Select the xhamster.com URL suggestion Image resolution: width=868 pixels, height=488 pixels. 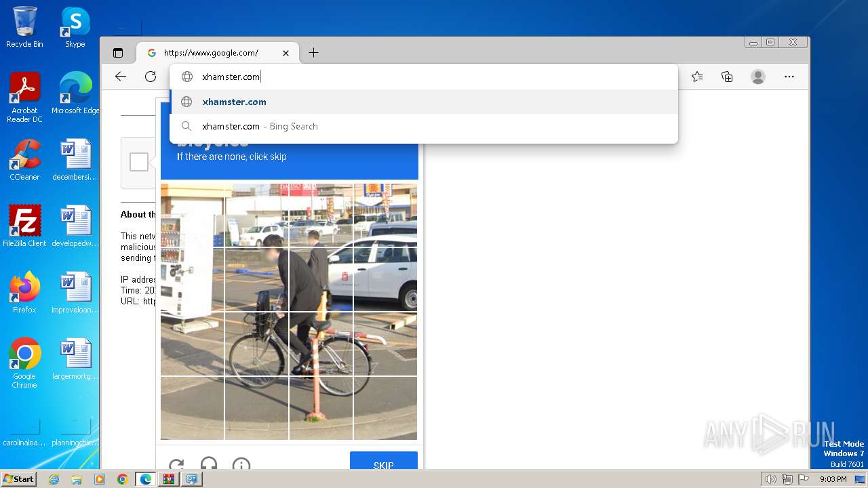click(424, 102)
